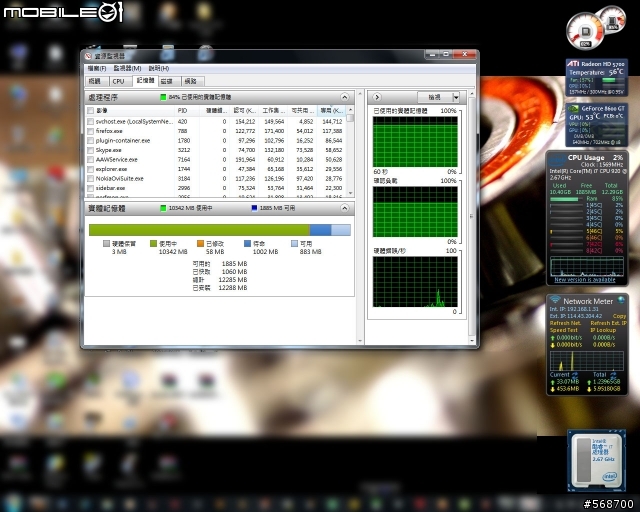Select the explorer.exe process name
The image size is (640, 512).
pyautogui.click(x=111, y=169)
